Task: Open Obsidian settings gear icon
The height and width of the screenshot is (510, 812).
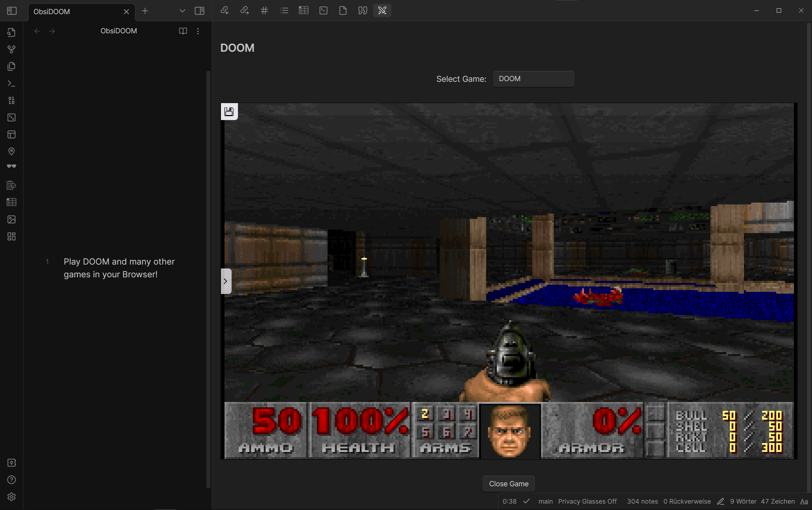Action: point(11,497)
